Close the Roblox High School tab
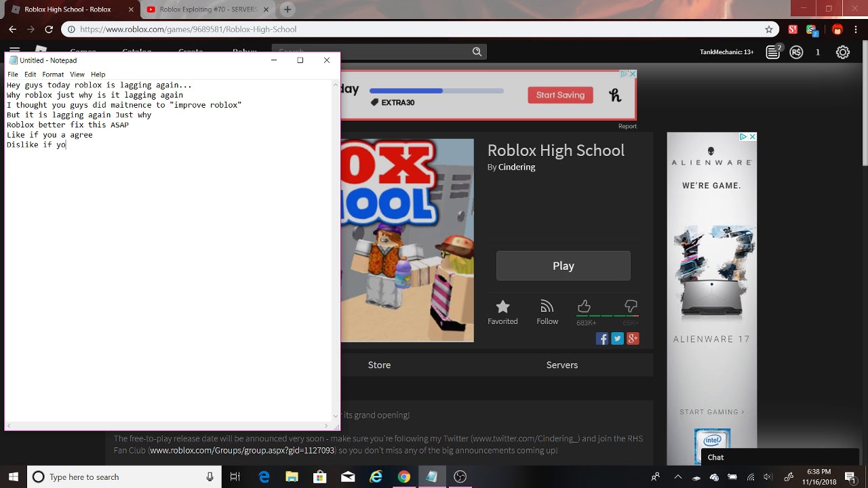Image resolution: width=868 pixels, height=488 pixels. (x=131, y=9)
